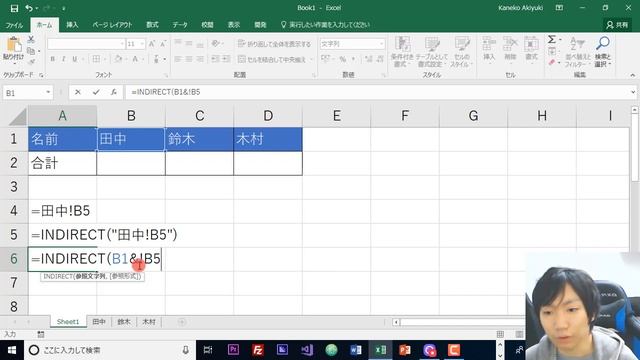Switch to the 鈴木 sheet tab
The height and width of the screenshot is (360, 640).
(x=124, y=322)
